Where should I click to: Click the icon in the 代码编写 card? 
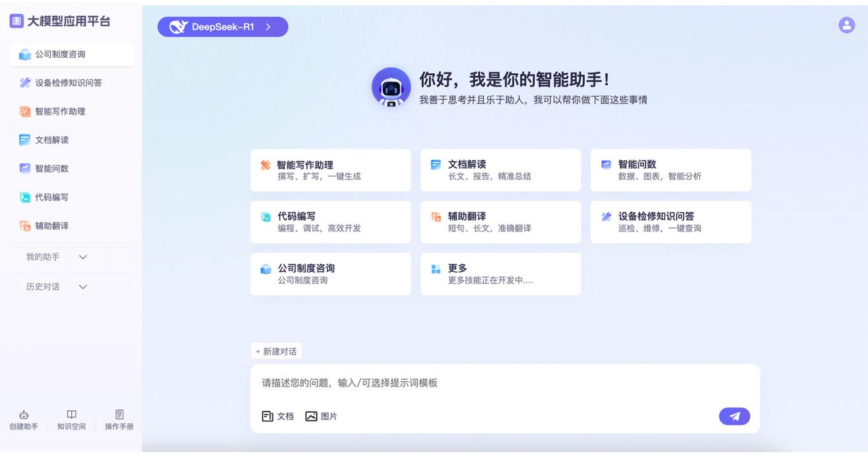(265, 216)
